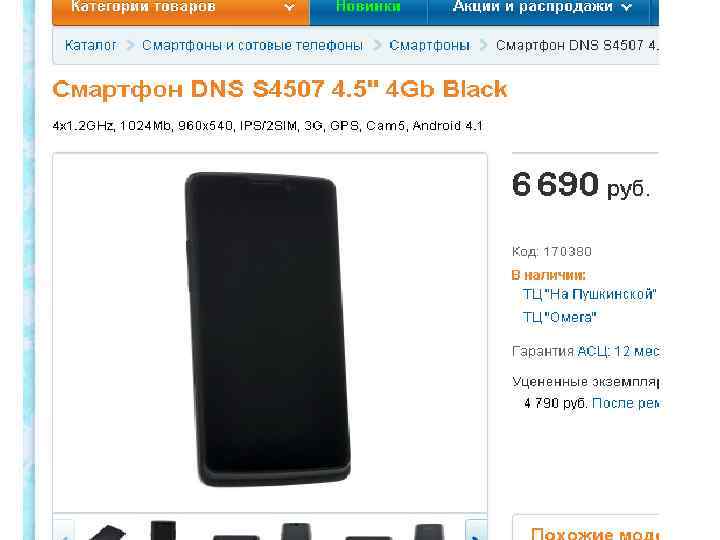720x540 pixels.
Task: Select the second product thumbnail
Action: coord(163,530)
